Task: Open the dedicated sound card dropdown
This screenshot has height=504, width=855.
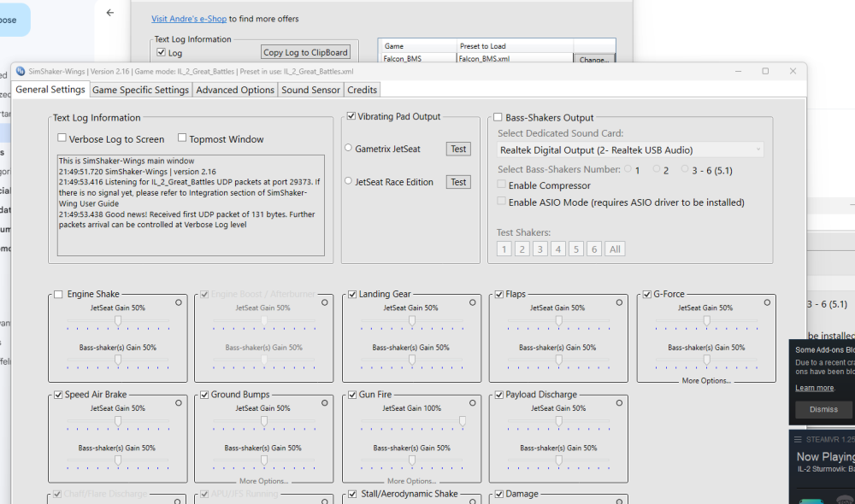Action: [758, 149]
